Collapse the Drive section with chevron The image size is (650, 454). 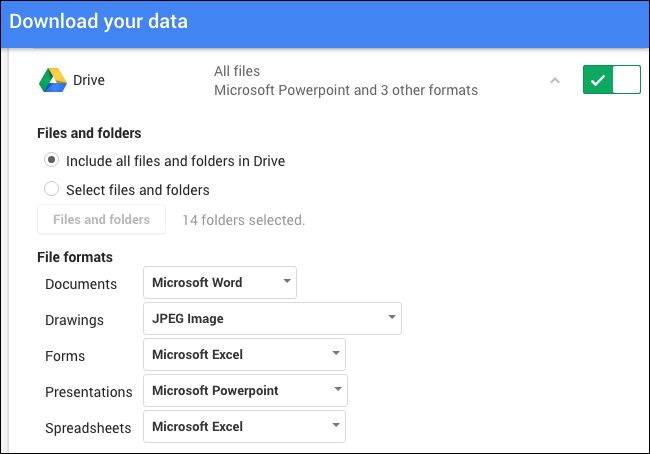[x=555, y=80]
